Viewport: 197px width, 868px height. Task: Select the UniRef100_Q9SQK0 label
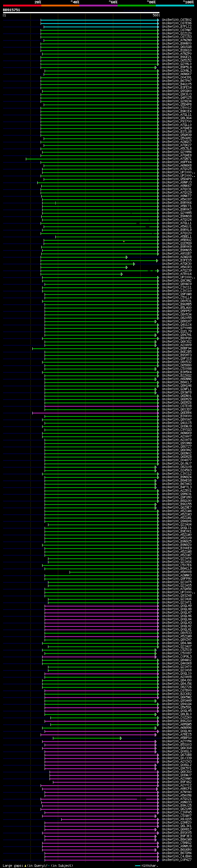[x=177, y=91]
